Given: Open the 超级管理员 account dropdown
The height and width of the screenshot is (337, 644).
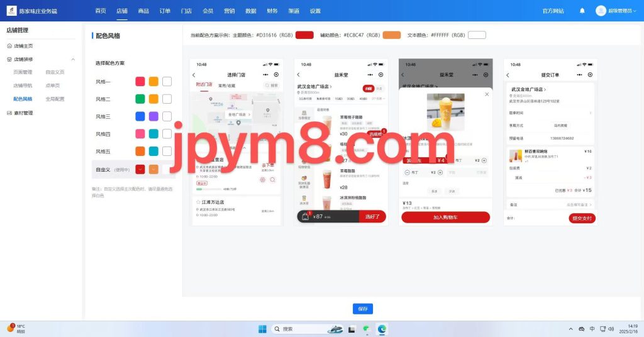Looking at the screenshot, I should 622,11.
